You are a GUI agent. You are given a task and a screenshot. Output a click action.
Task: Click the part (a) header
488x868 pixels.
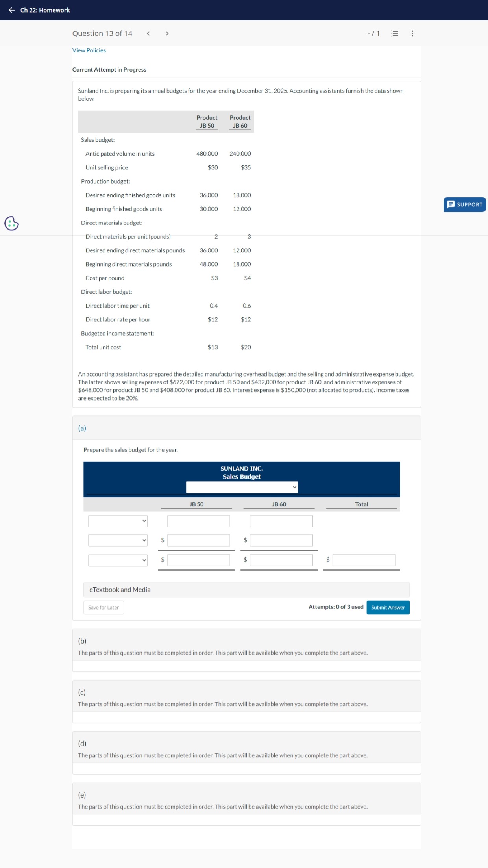246,428
